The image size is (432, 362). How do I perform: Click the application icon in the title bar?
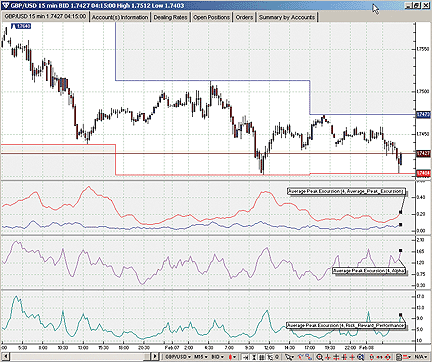coord(5,5)
